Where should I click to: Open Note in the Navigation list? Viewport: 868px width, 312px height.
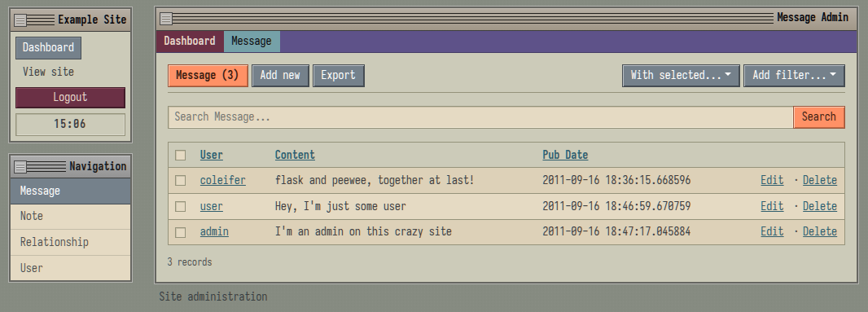tap(70, 217)
